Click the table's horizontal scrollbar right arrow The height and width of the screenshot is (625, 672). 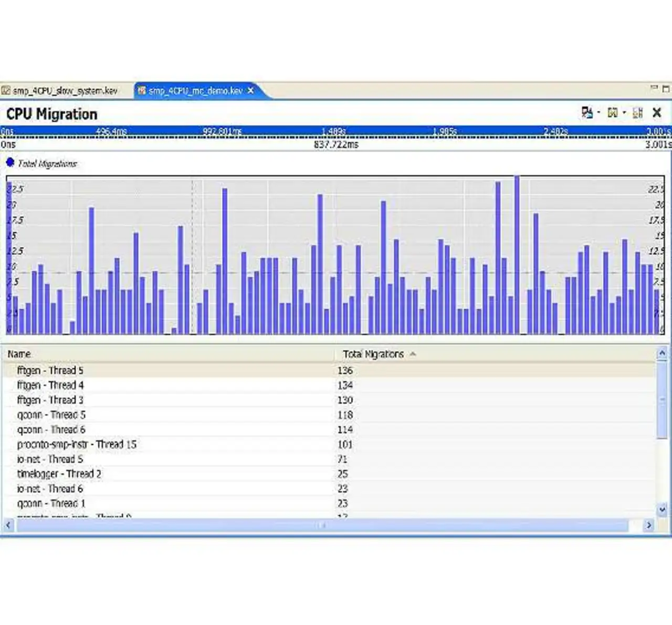point(649,525)
